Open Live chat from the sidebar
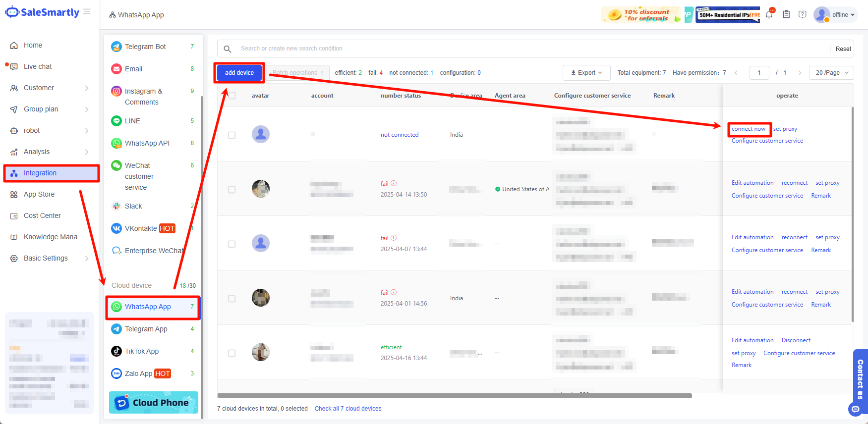Viewport: 868px width, 424px height. coord(38,66)
